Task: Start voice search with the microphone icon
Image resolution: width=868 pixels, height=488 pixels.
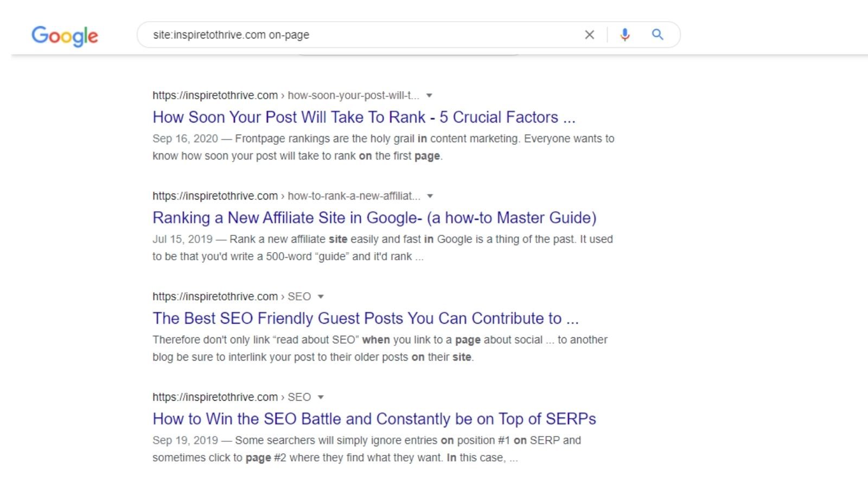Action: coord(624,35)
